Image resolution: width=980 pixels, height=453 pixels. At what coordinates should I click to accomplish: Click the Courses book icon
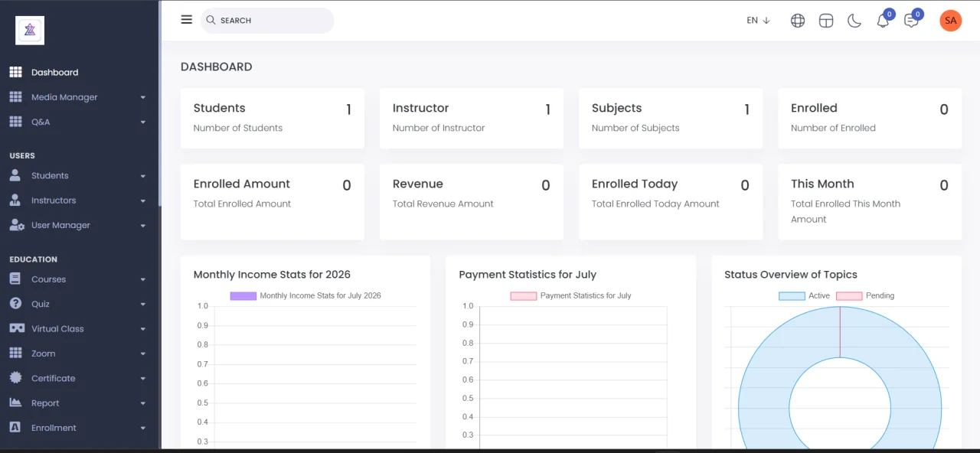pyautogui.click(x=15, y=279)
